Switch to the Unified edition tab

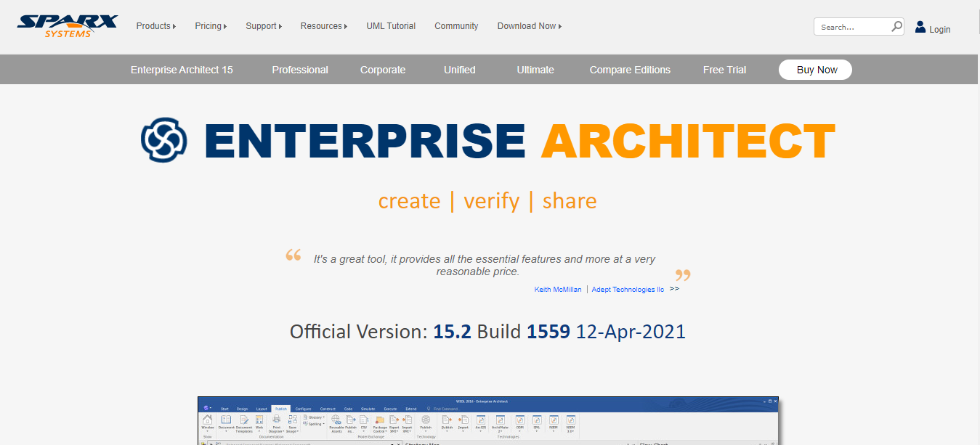(460, 70)
